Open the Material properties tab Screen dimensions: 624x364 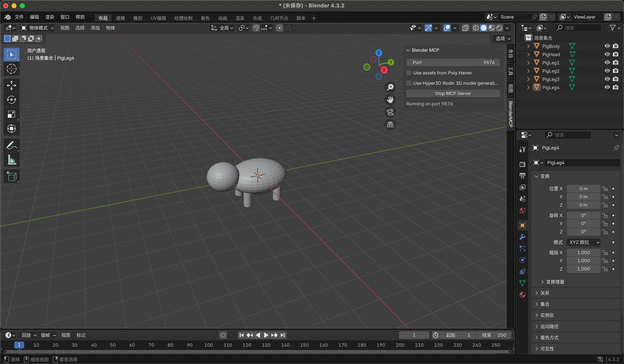click(x=522, y=295)
